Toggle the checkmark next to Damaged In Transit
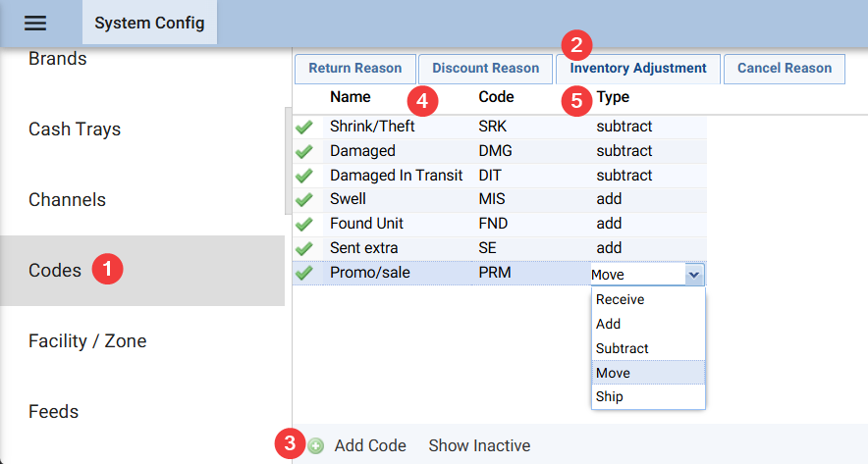 tap(304, 177)
